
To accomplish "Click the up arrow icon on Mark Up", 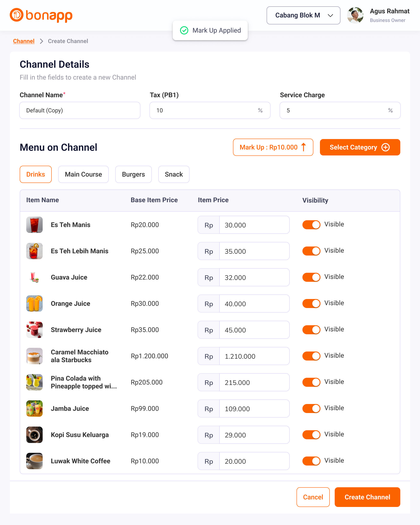I will click(303, 147).
